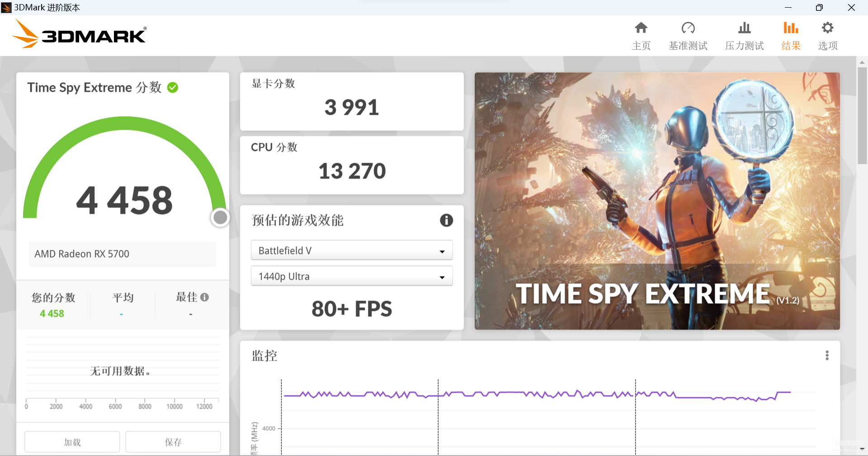Viewport: 868px width, 456px height.
Task: Click the large 4 458 score
Action: (x=124, y=200)
